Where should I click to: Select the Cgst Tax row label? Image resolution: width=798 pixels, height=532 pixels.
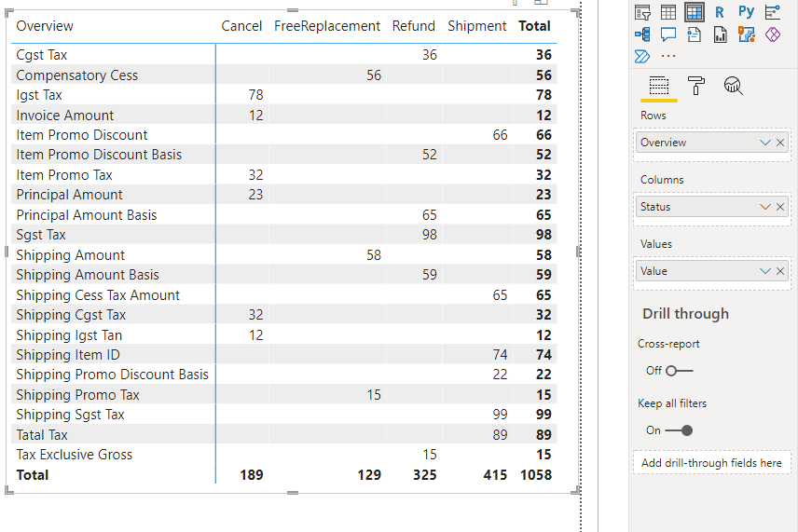(x=42, y=55)
